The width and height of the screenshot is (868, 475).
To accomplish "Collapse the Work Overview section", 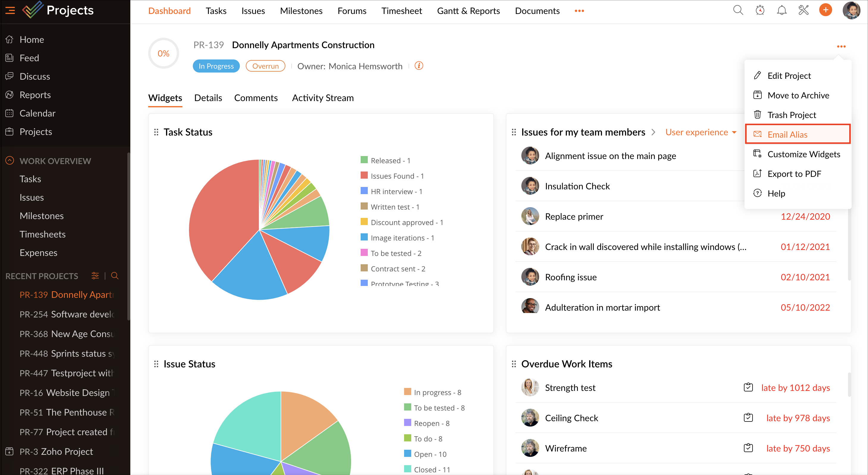I will click(x=10, y=161).
